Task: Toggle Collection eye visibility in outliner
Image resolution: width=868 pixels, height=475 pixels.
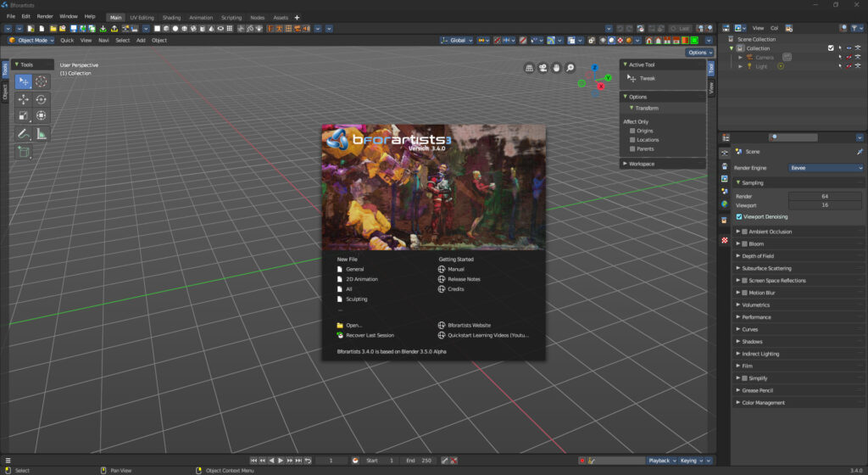Action: pyautogui.click(x=849, y=48)
